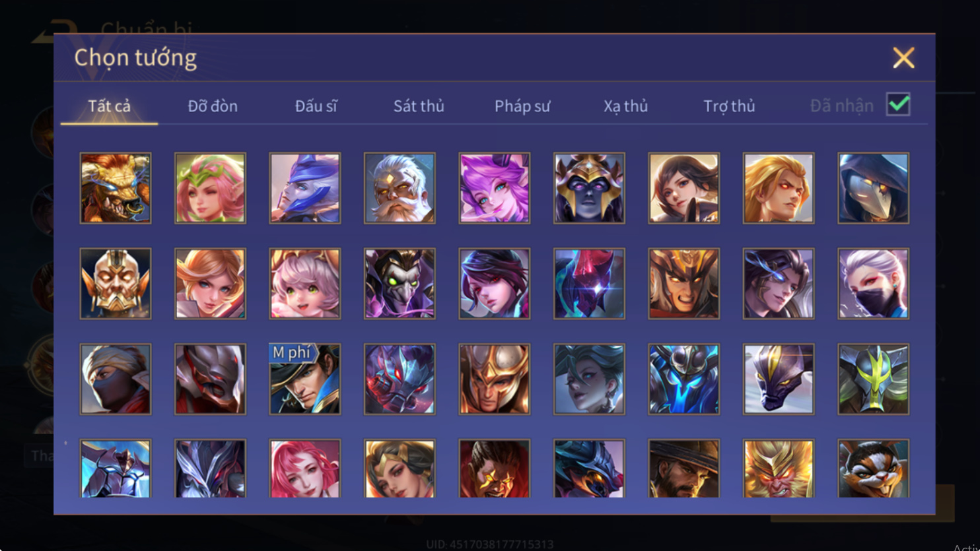Switch to the Đỡ đòn tab
Image resolution: width=980 pixels, height=551 pixels.
213,106
